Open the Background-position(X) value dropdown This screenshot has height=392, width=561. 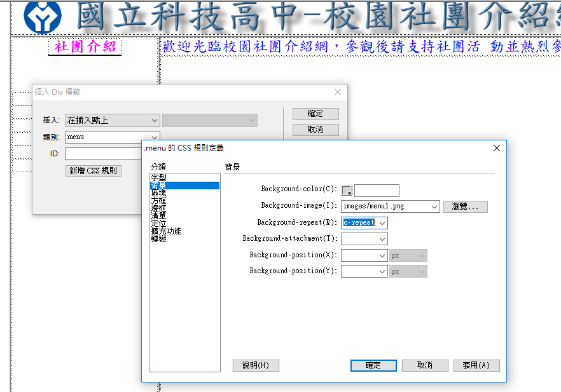(x=382, y=255)
